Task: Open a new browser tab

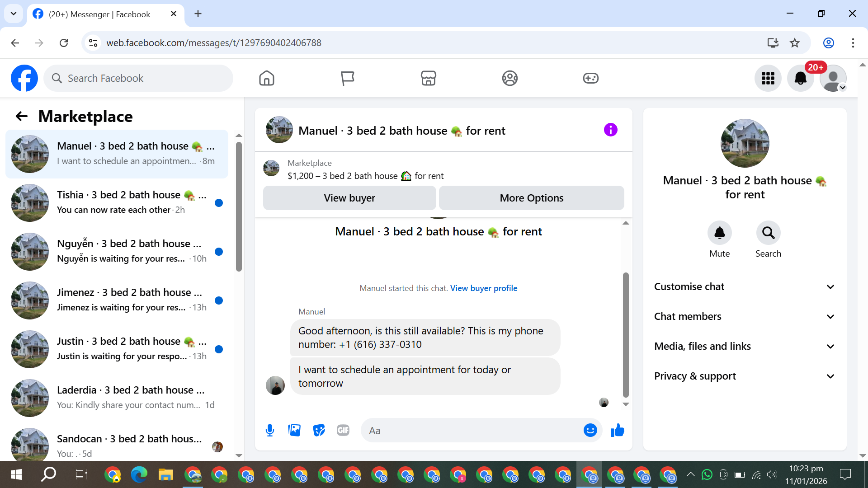Action: coord(198,14)
